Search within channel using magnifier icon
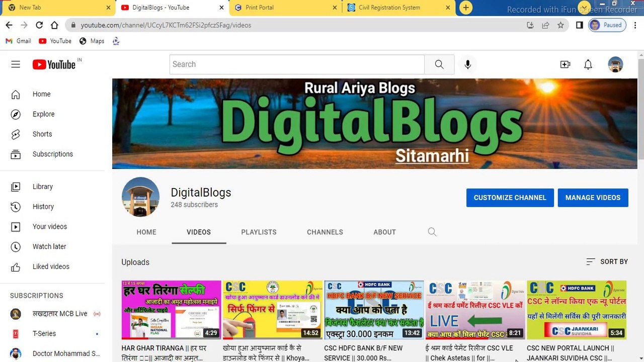 pos(432,232)
